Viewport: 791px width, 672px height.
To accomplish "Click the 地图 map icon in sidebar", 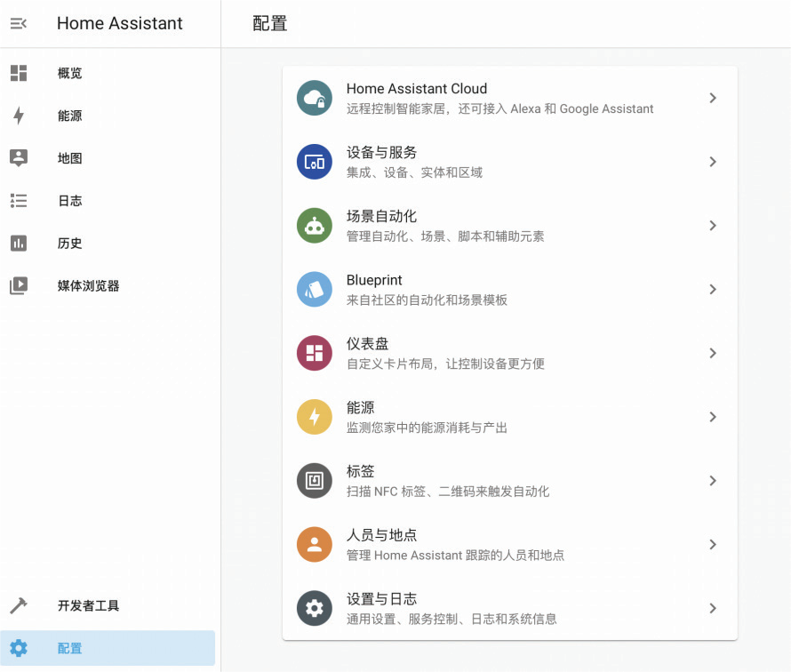I will click(x=19, y=158).
